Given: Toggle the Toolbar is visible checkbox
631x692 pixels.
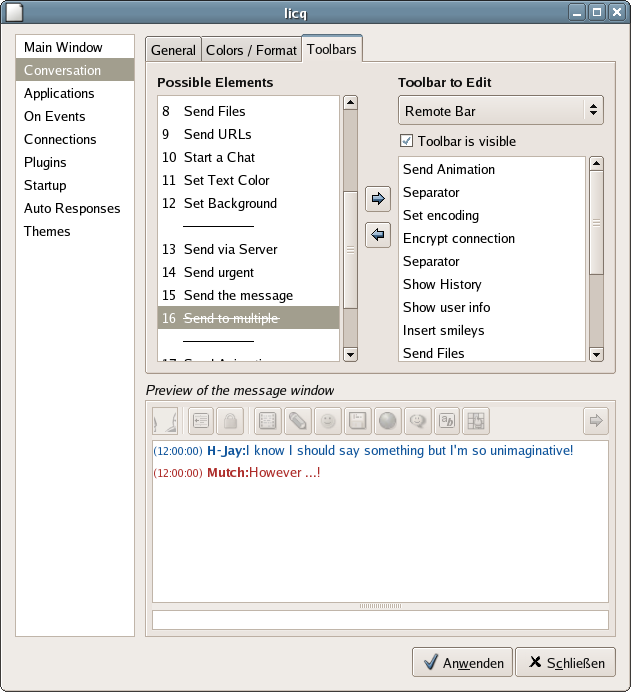Looking at the screenshot, I should click(406, 141).
